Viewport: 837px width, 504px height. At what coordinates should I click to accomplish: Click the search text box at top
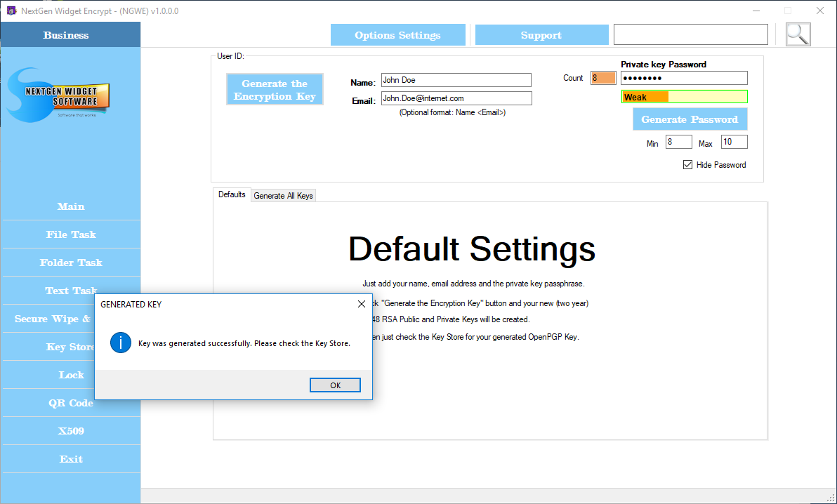coord(691,34)
